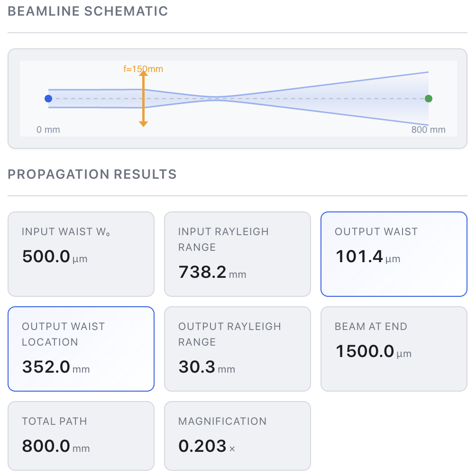Open the highlighted Output Waist card
Image resolution: width=476 pixels, height=476 pixels.
(x=394, y=254)
